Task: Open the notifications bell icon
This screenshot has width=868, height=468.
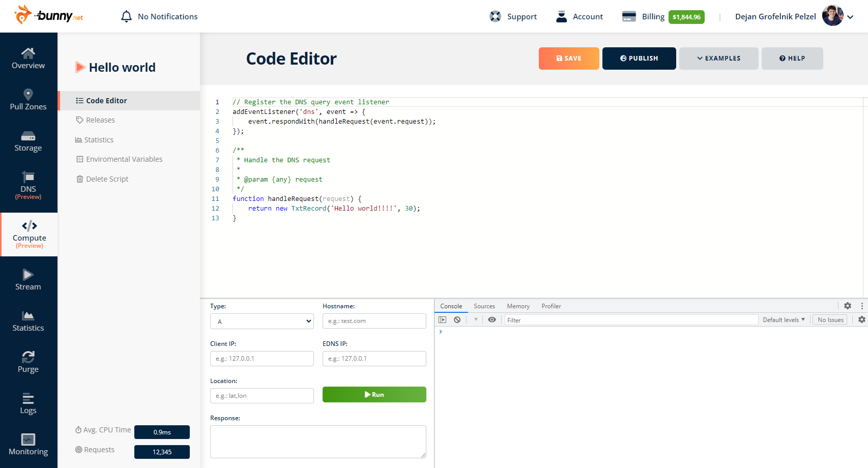Action: [126, 16]
